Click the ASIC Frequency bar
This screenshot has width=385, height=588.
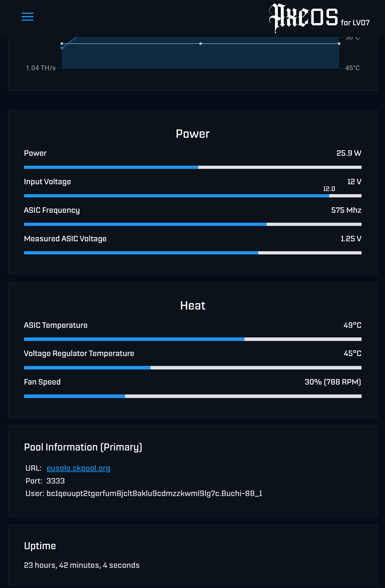pyautogui.click(x=193, y=224)
